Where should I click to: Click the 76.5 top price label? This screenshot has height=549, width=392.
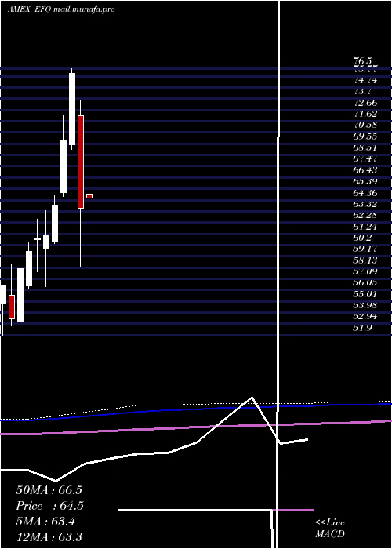(x=362, y=61)
